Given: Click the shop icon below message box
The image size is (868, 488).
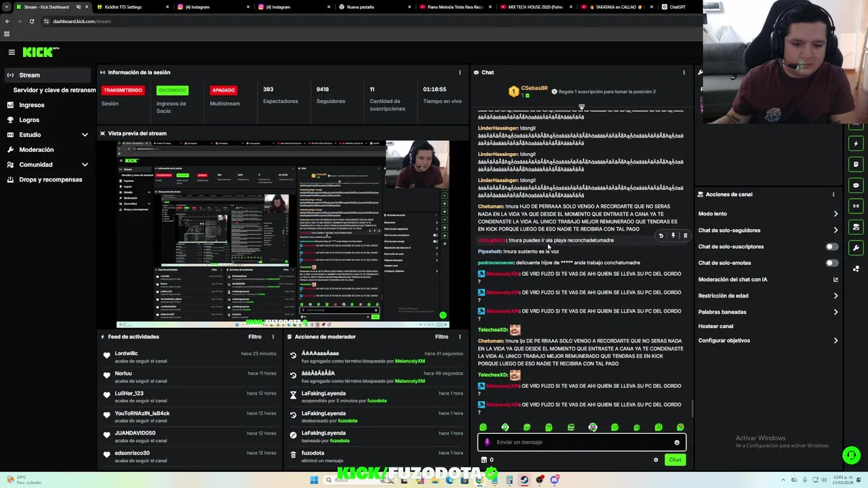Looking at the screenshot, I should click(x=484, y=460).
